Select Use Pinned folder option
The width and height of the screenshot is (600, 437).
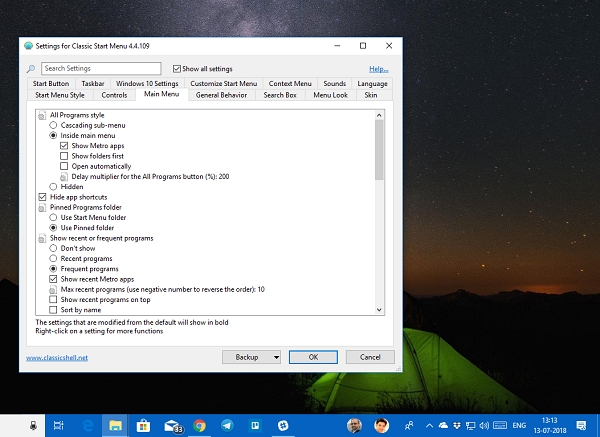click(53, 228)
